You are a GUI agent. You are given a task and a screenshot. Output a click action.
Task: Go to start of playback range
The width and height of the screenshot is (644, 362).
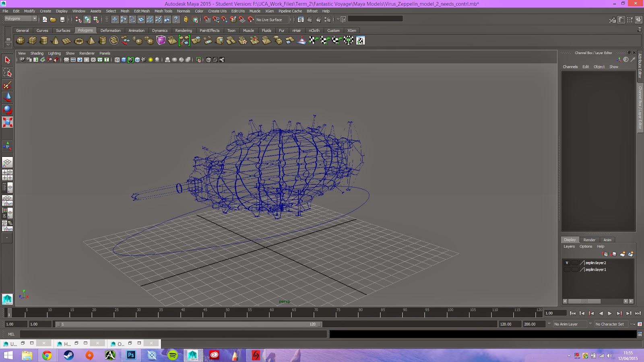tap(573, 313)
